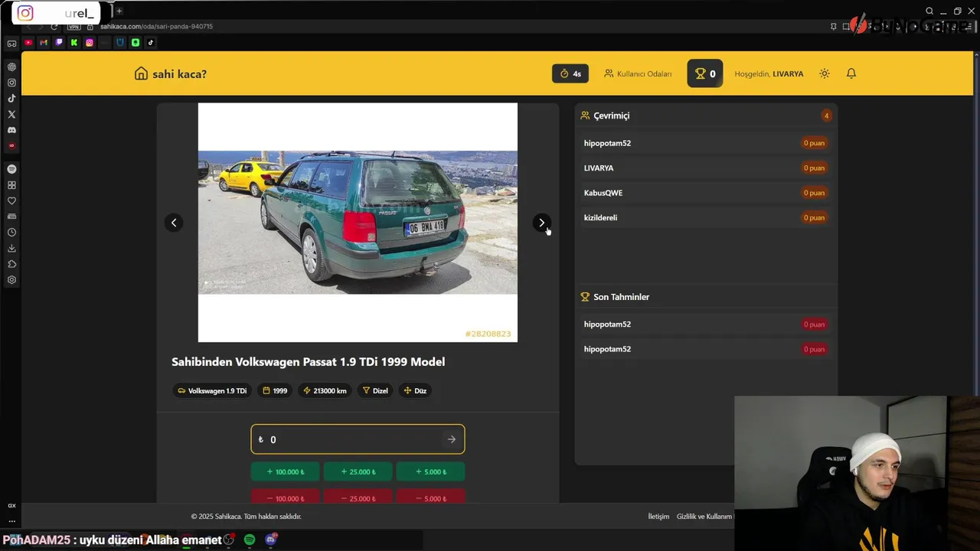The image size is (980, 551).
Task: Open the Gizlilik ve Kullanım footer link
Action: [704, 517]
